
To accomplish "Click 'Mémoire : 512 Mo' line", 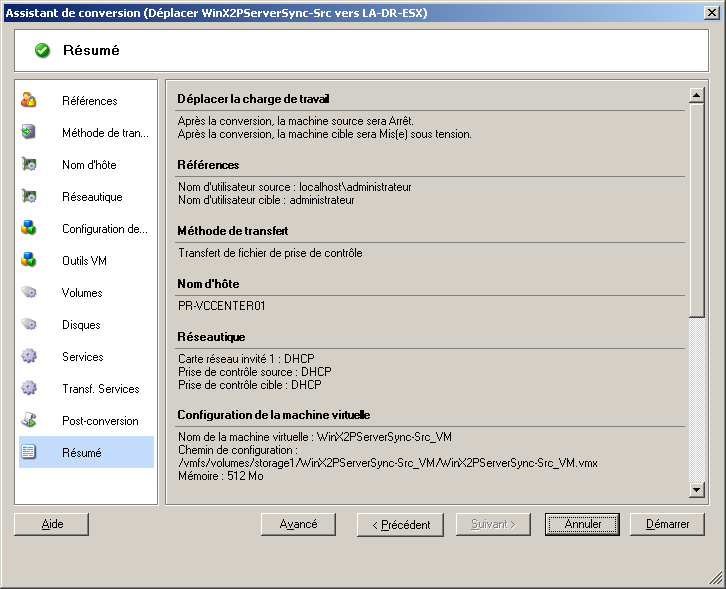I will pos(221,476).
